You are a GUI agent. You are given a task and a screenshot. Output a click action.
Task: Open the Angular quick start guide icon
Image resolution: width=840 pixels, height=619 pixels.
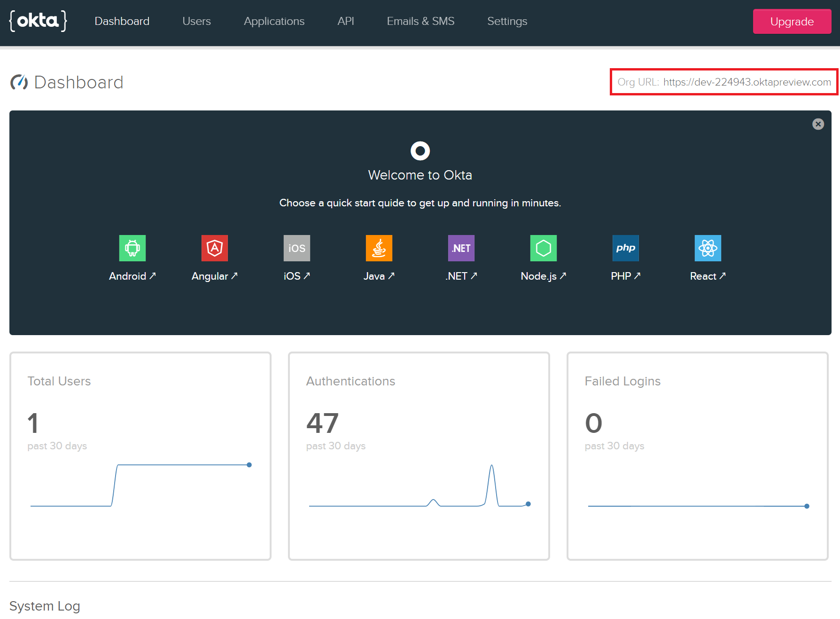click(x=214, y=248)
